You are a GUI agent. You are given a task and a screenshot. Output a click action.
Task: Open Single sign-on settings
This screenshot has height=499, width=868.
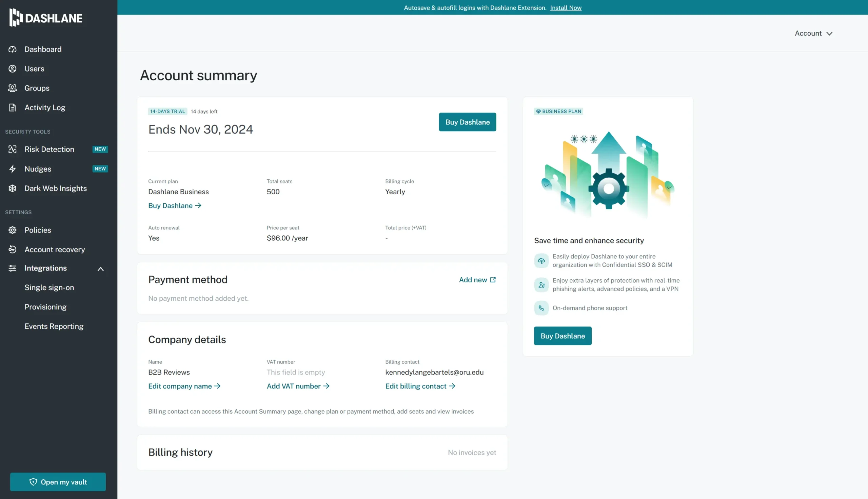(x=50, y=287)
